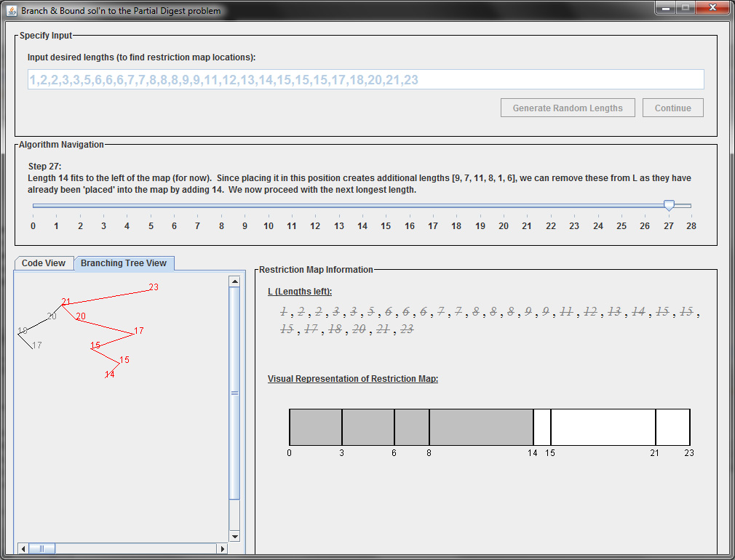This screenshot has height=560, width=735.
Task: Click the Java icon in the title bar
Action: pyautogui.click(x=12, y=11)
